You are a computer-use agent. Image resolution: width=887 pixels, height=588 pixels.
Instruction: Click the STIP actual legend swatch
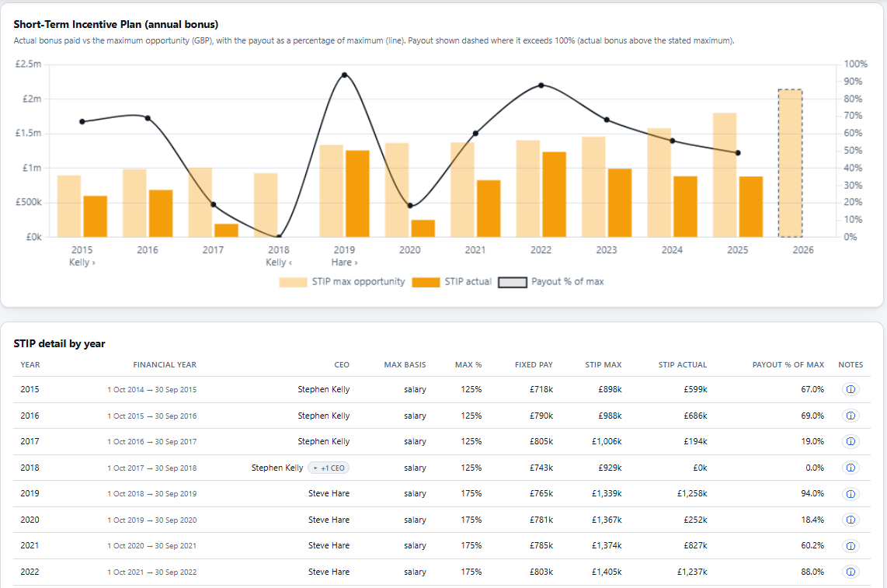click(x=426, y=282)
